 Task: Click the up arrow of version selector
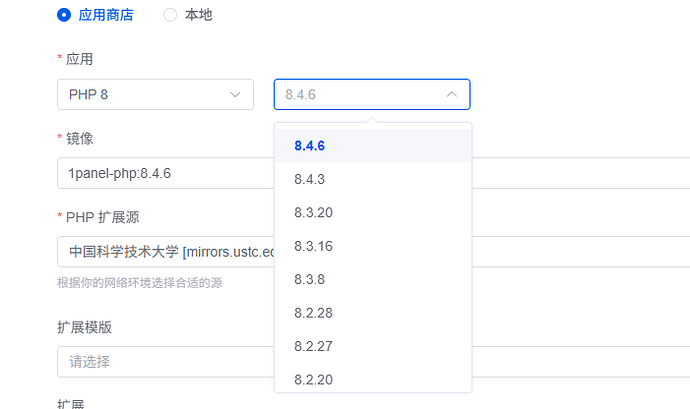point(451,94)
